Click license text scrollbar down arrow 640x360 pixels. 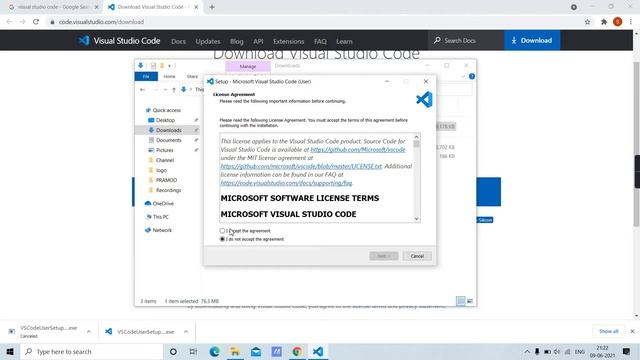click(x=416, y=219)
